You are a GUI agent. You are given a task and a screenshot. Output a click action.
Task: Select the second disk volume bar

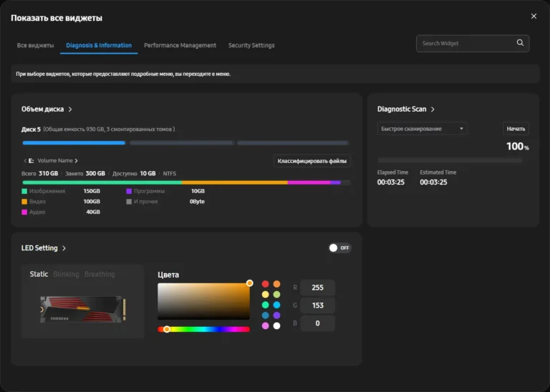[181, 143]
